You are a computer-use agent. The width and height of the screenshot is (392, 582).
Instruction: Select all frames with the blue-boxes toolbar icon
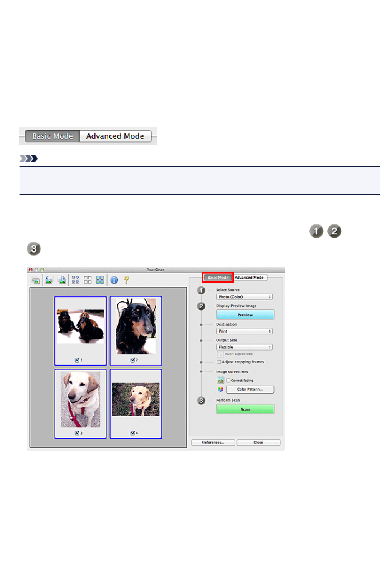(x=100, y=280)
